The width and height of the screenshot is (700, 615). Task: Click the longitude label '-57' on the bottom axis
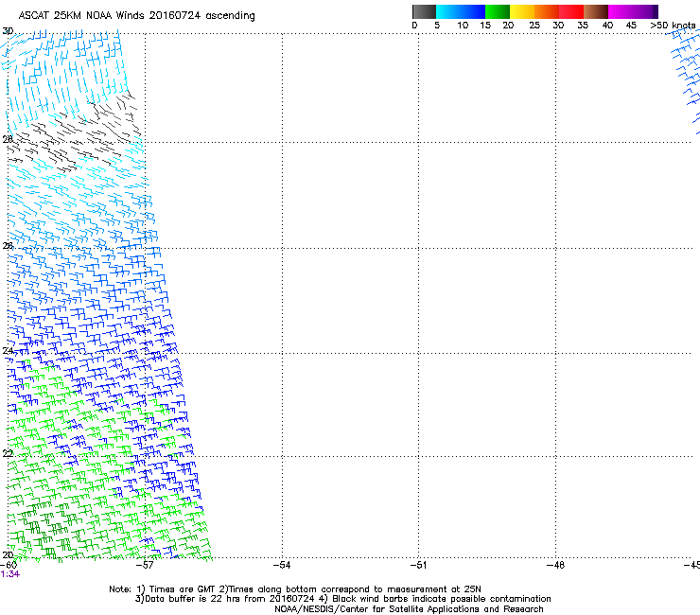tap(145, 565)
